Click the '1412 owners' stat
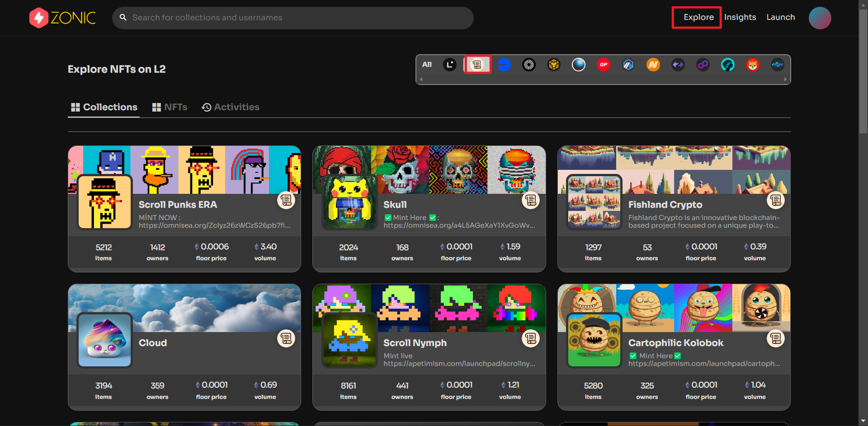Image resolution: width=868 pixels, height=426 pixels. pyautogui.click(x=157, y=252)
